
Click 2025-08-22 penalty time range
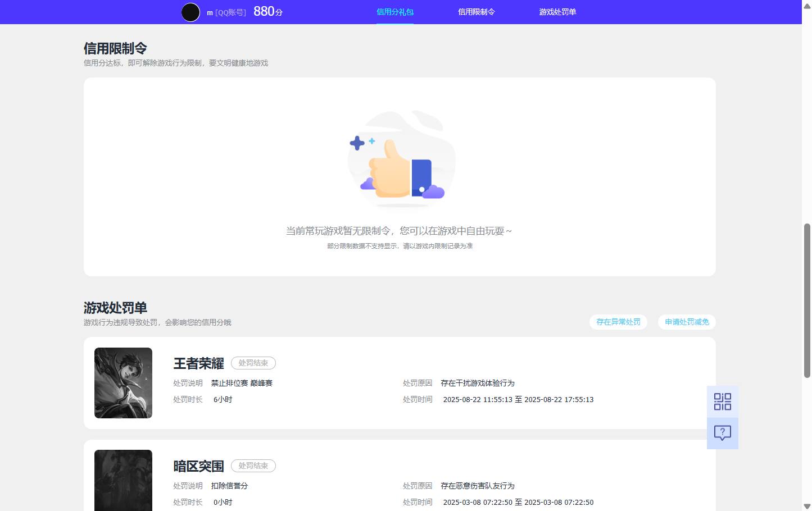tap(518, 400)
